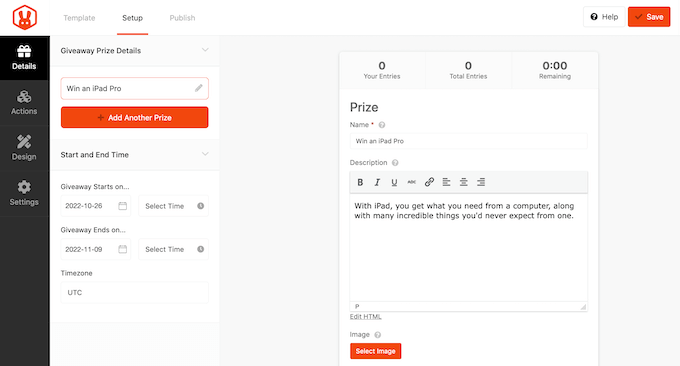Open the end Select Time field
This screenshot has height=366, width=680.
pyautogui.click(x=173, y=249)
